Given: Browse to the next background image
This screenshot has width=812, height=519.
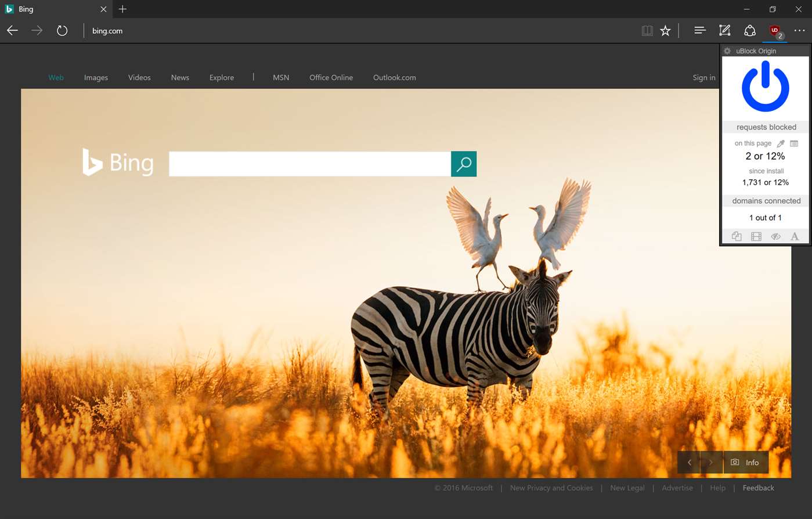Looking at the screenshot, I should pyautogui.click(x=710, y=462).
